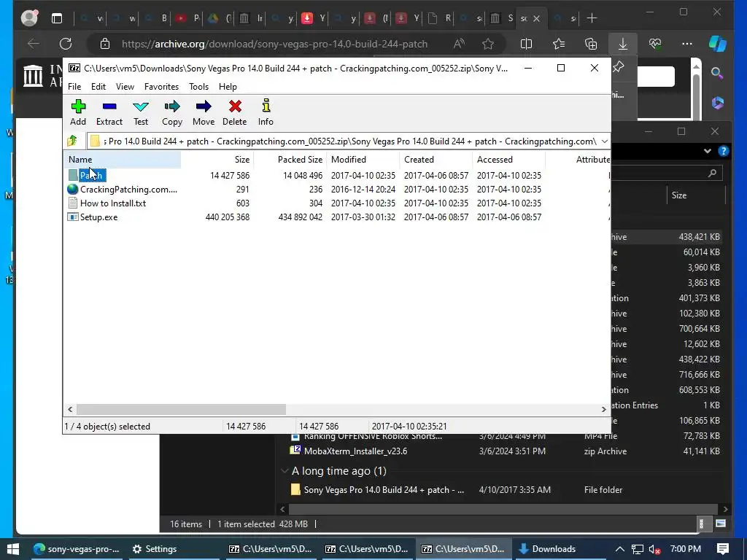
Task: Switch to sony-vegas-pro Edge taskbar button
Action: 76,549
